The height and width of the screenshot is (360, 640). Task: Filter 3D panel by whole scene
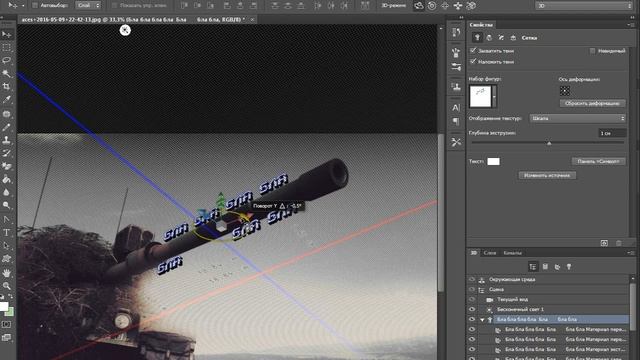533,267
